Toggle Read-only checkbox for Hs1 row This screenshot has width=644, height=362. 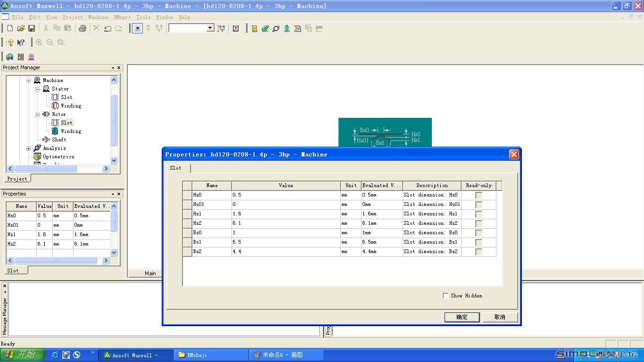[x=479, y=214]
